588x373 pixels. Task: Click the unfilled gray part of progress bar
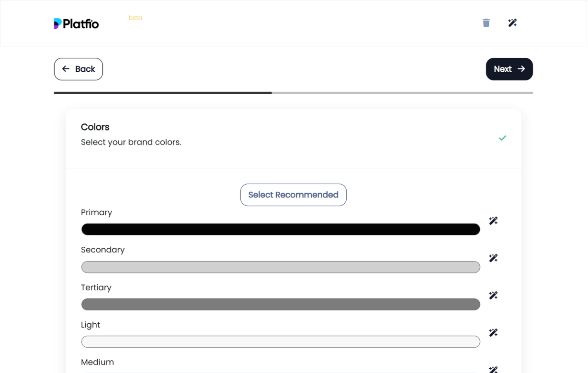coord(402,93)
